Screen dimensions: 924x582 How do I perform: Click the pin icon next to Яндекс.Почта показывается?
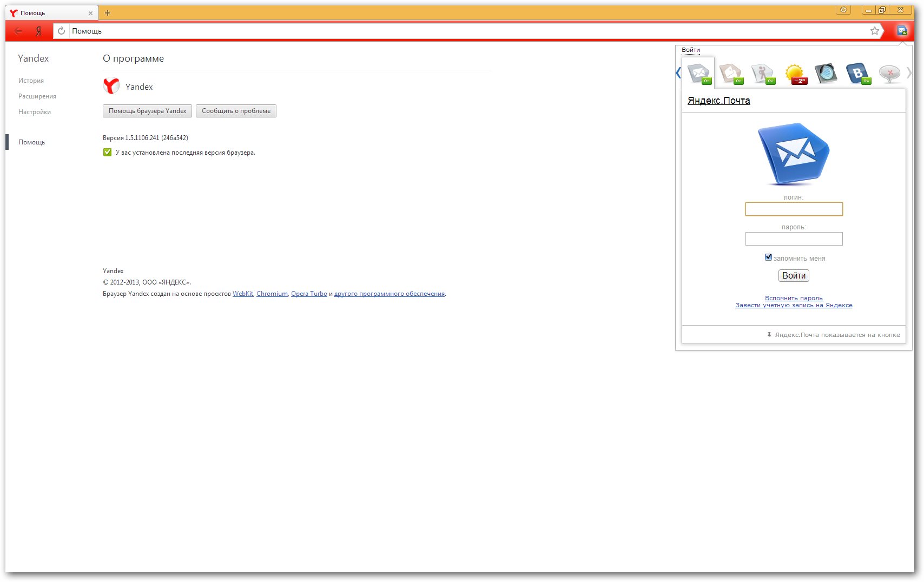pyautogui.click(x=769, y=335)
